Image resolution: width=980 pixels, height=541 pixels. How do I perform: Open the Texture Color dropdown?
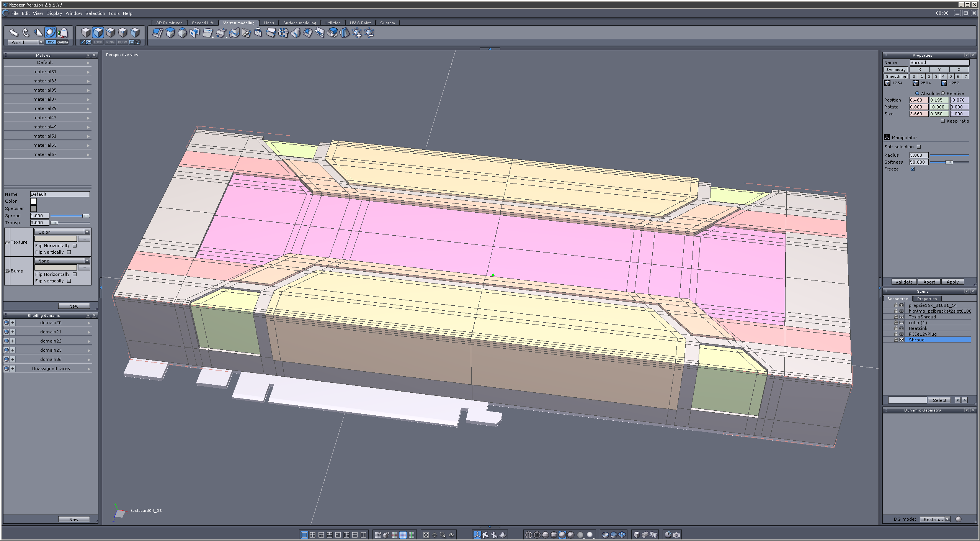tap(87, 232)
